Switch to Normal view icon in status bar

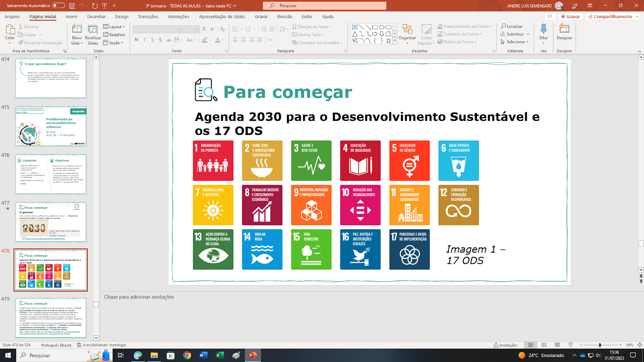(530, 345)
